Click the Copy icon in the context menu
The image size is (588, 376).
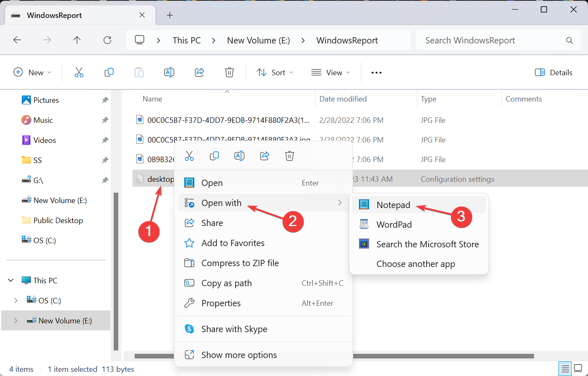(214, 156)
